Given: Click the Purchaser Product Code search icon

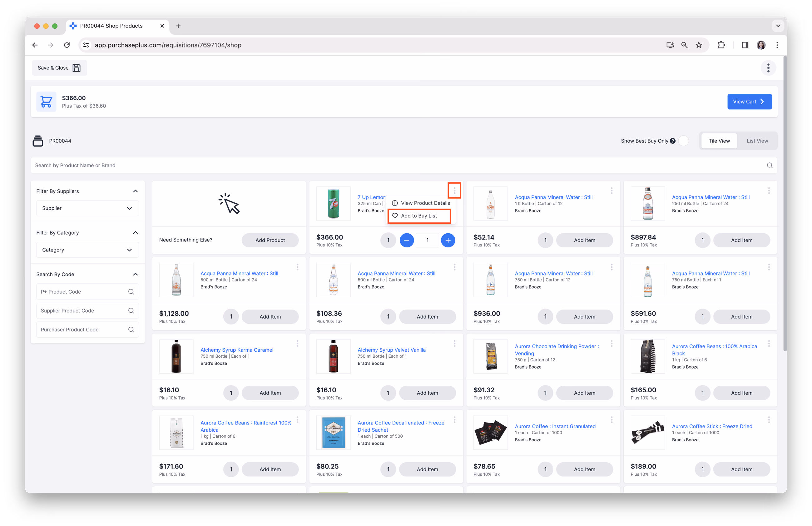Looking at the screenshot, I should tap(131, 330).
